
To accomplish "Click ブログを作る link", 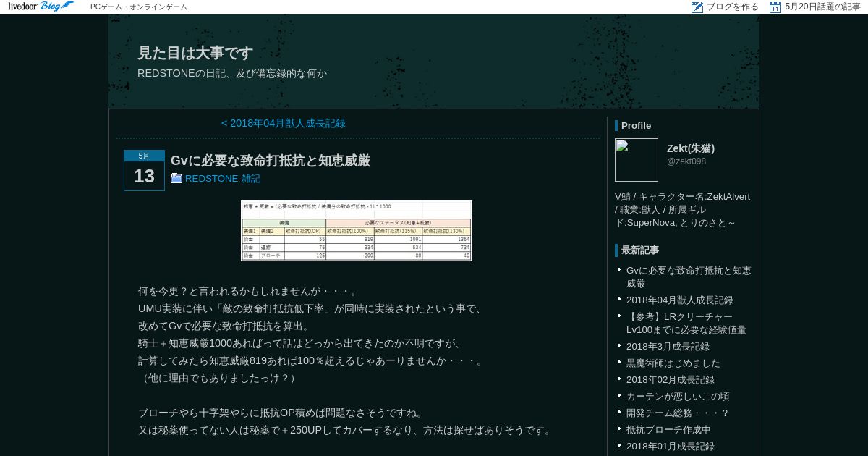I will 733,7.
